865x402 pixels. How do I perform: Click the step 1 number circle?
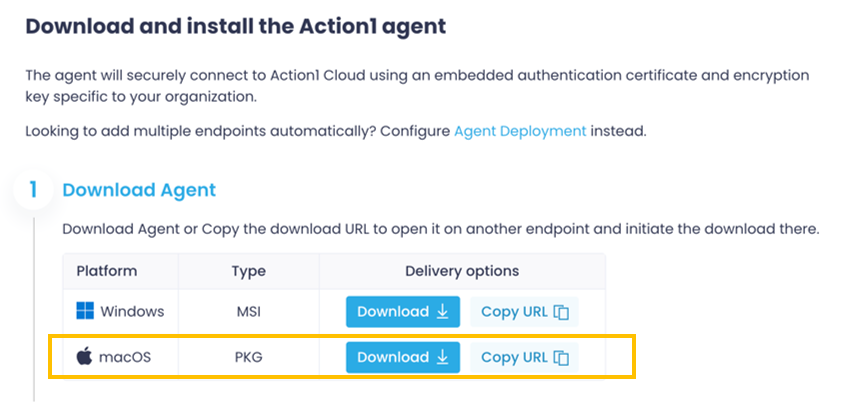33,190
